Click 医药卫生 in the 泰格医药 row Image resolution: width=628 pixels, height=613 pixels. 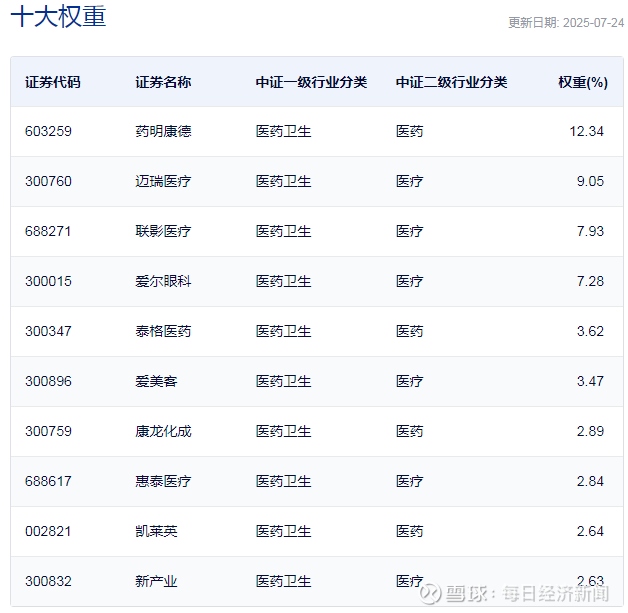pyautogui.click(x=284, y=332)
